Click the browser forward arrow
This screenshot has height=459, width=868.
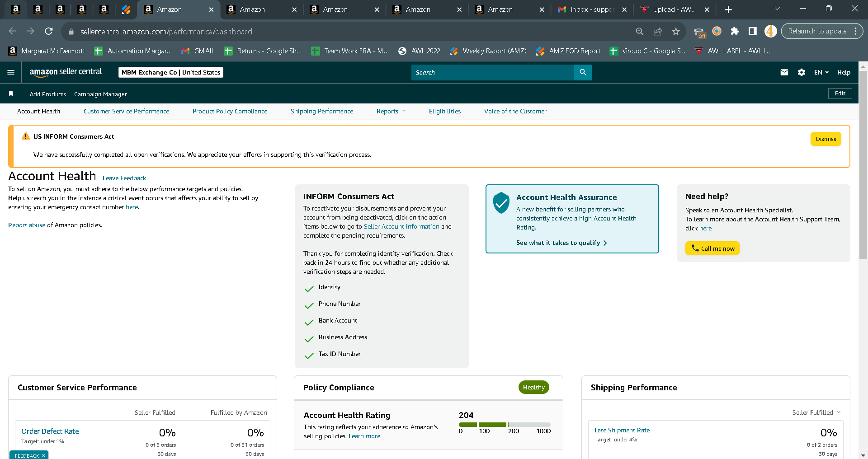[31, 31]
